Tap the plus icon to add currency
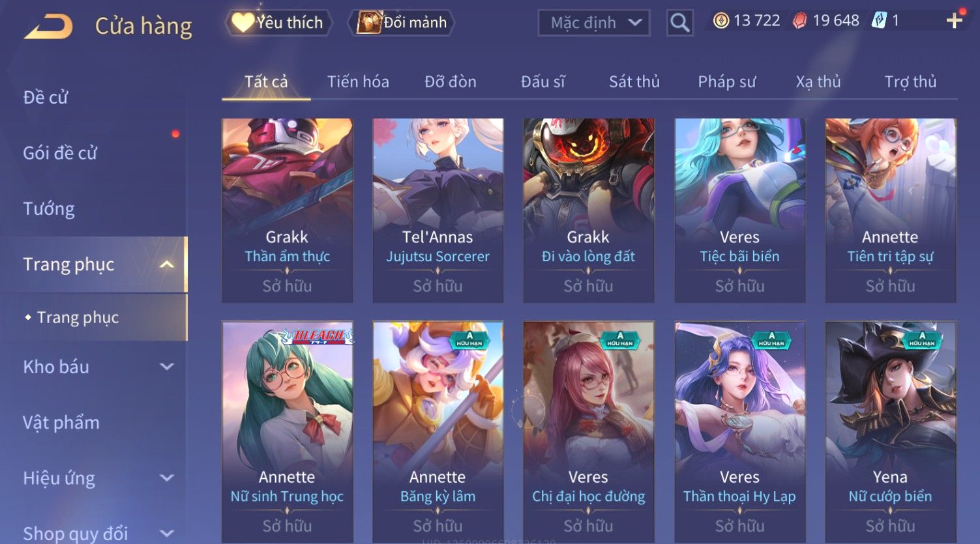Image resolution: width=980 pixels, height=544 pixels. pyautogui.click(x=955, y=21)
